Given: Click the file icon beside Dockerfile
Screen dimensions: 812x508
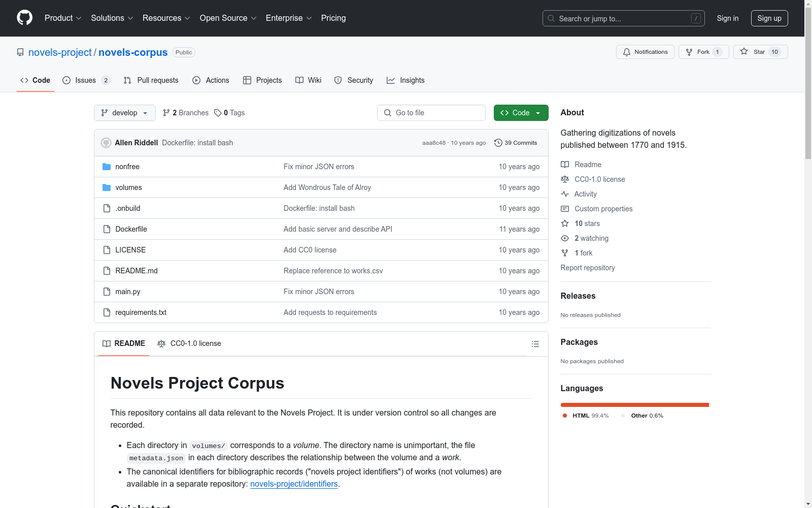Looking at the screenshot, I should coord(107,229).
